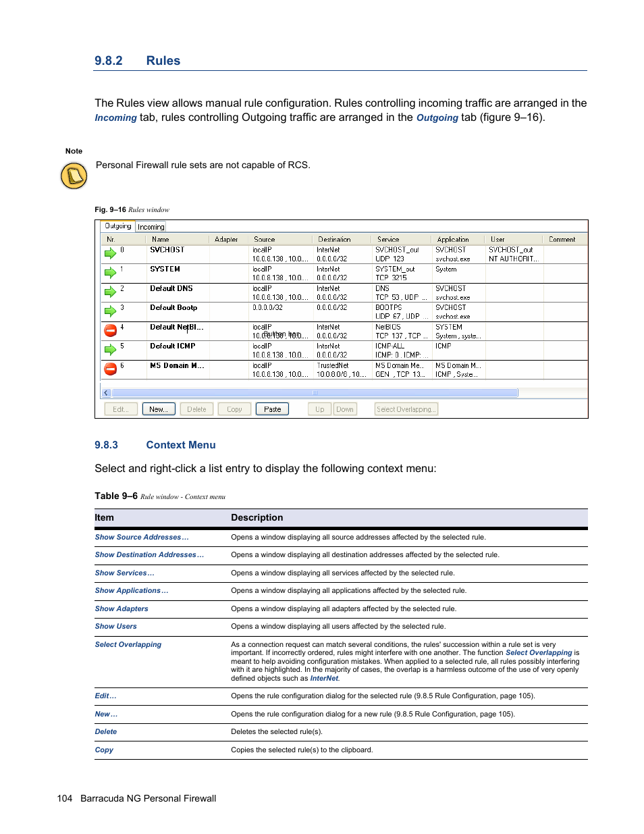
Task: Open the Outgoing link in the paragraph
Action: (x=437, y=118)
